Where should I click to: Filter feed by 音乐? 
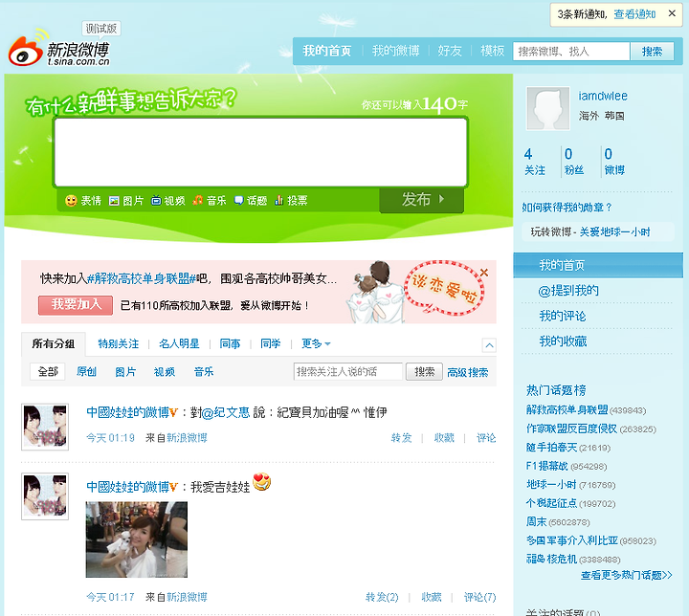point(204,372)
